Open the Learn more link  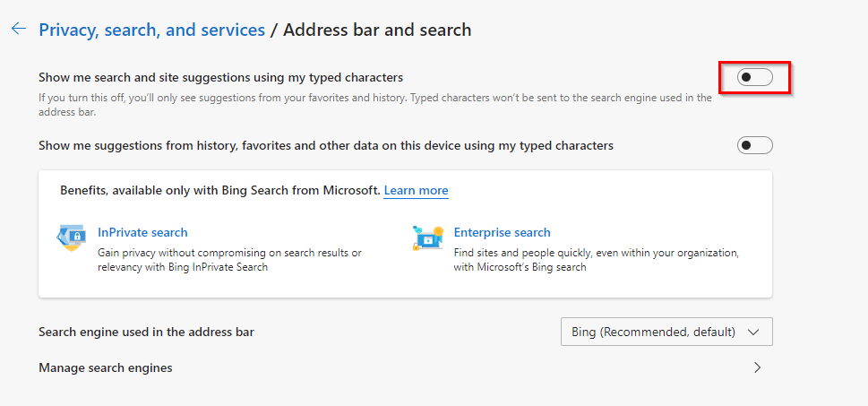(x=417, y=191)
